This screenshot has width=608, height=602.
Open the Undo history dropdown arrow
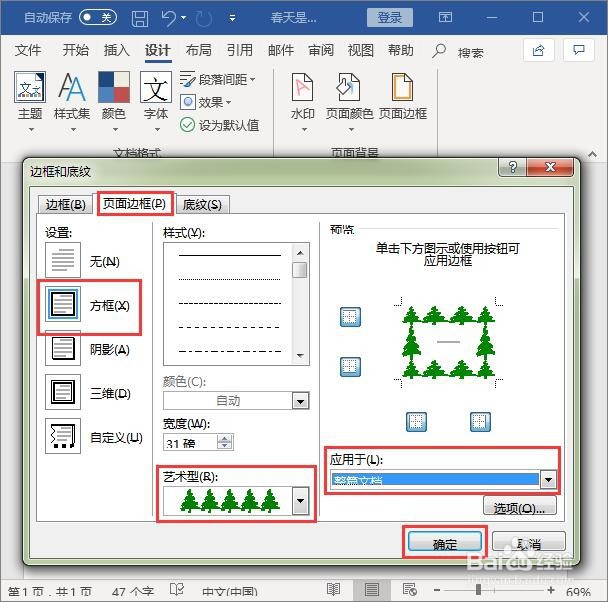(184, 18)
